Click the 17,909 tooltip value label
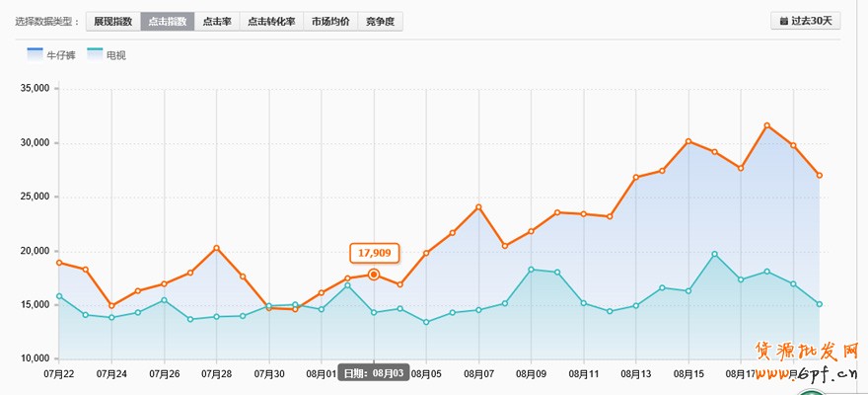 pos(375,253)
